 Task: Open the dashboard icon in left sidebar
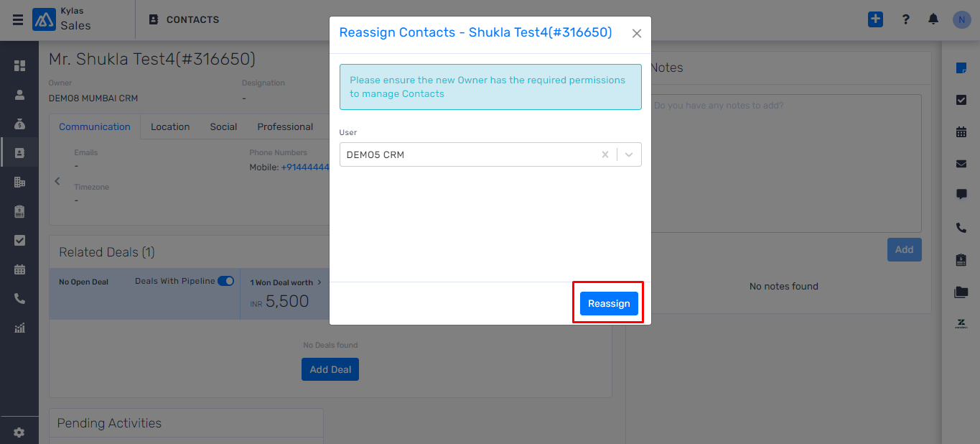19,65
